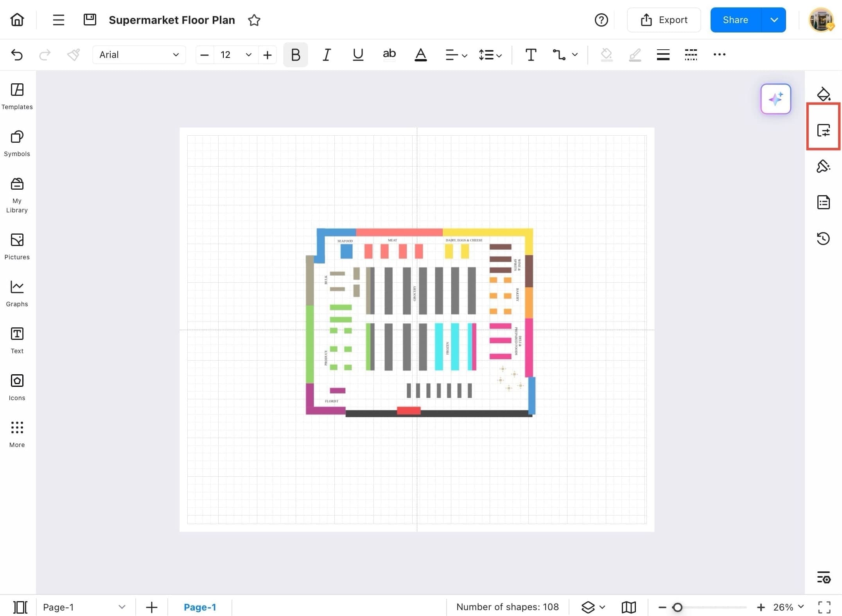Click the format painter icon
The width and height of the screenshot is (842, 616).
pyautogui.click(x=73, y=55)
